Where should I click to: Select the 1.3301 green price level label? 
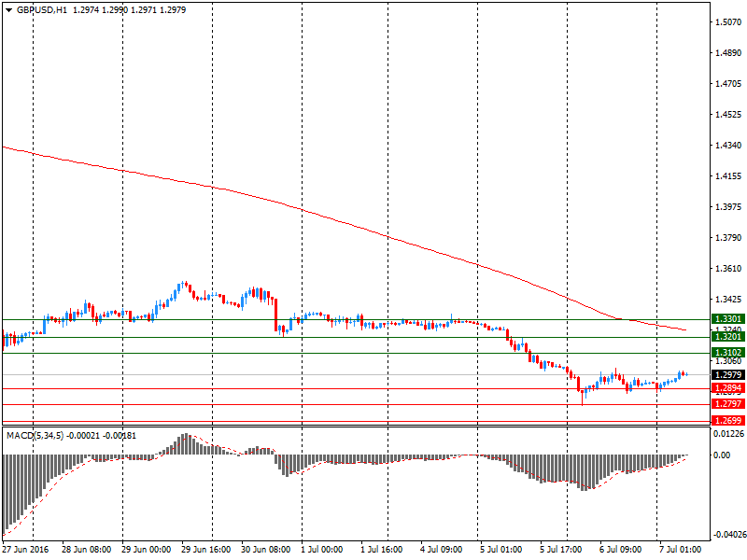tap(728, 319)
